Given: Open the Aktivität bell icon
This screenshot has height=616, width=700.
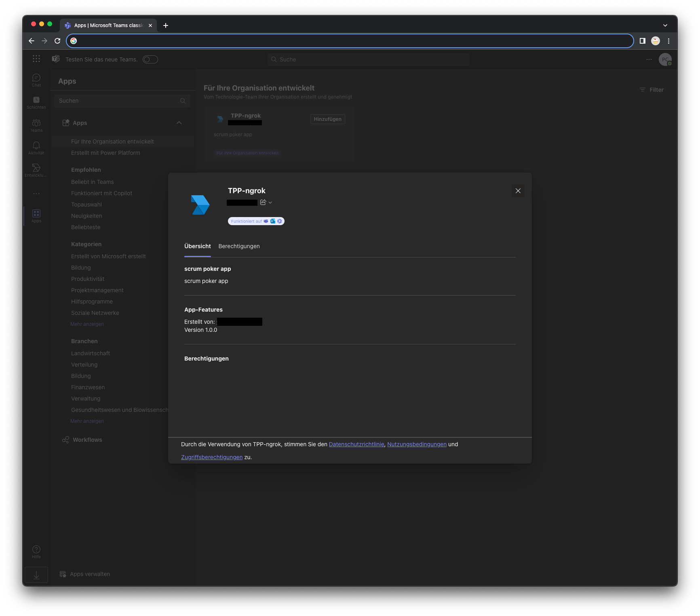Looking at the screenshot, I should pos(36,148).
